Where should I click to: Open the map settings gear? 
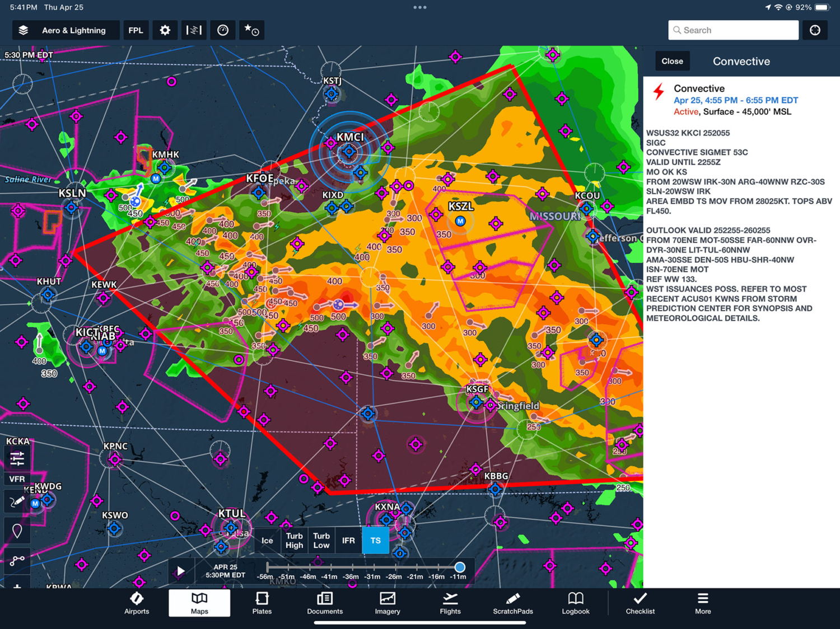pyautogui.click(x=165, y=30)
